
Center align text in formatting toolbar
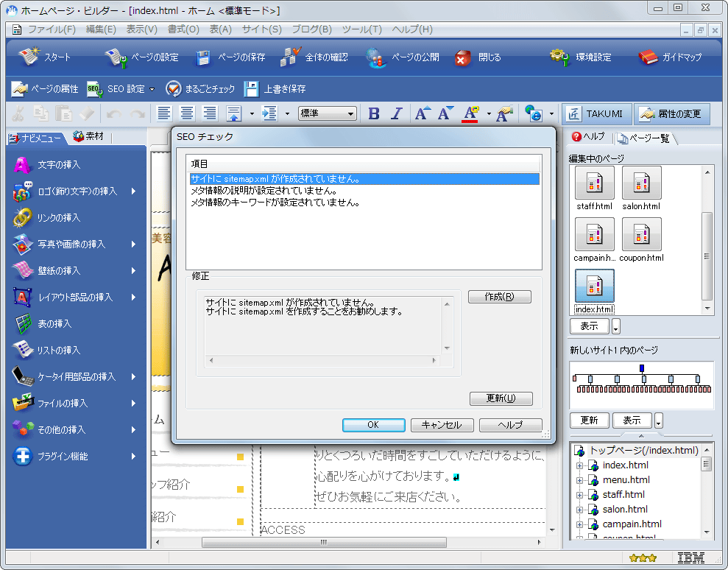pyautogui.click(x=187, y=113)
